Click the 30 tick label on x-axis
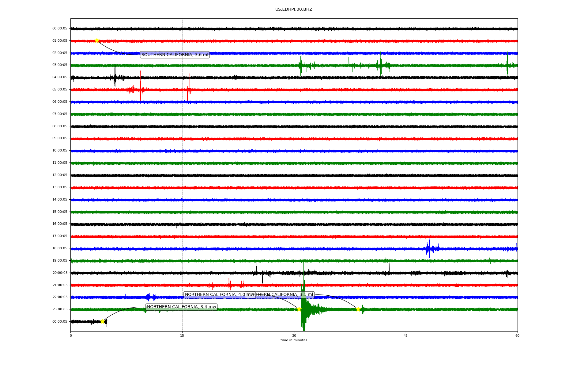Viewport: 588px width, 368px height. [x=294, y=335]
